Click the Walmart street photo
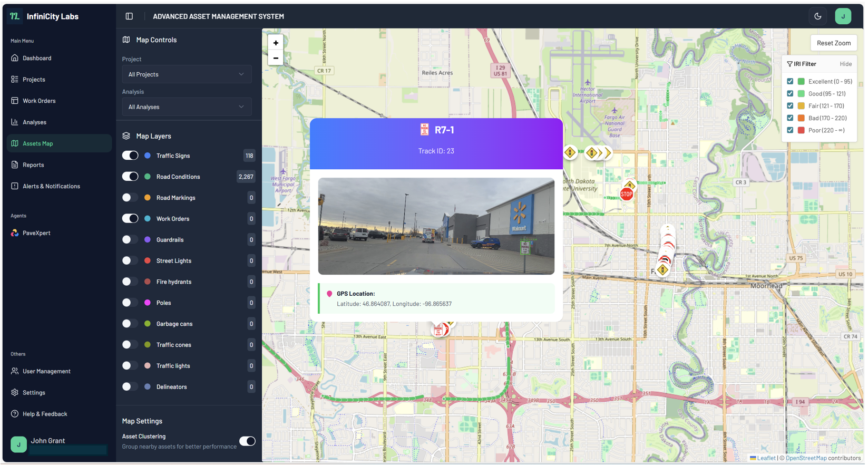The image size is (868, 465). coord(436,226)
